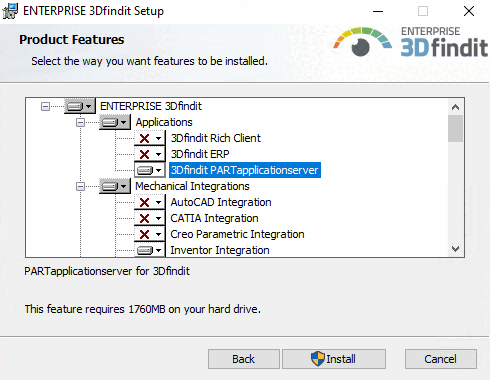The height and width of the screenshot is (380, 490).
Task: Select 3Dfindit Rich Client feature
Action: (215, 138)
